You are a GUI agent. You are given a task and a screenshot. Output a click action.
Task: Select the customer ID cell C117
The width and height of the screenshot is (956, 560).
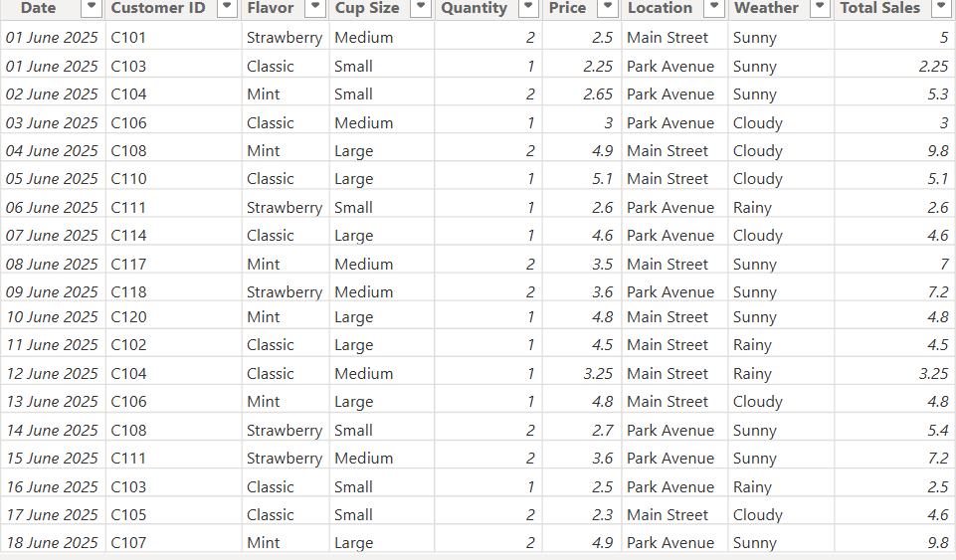tap(128, 265)
